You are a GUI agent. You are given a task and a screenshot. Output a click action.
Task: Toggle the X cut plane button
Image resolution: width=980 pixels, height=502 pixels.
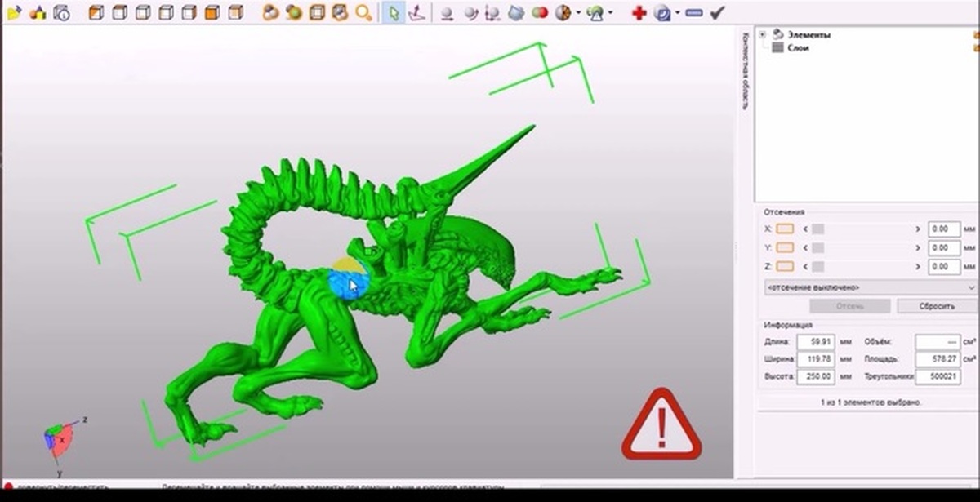point(786,229)
